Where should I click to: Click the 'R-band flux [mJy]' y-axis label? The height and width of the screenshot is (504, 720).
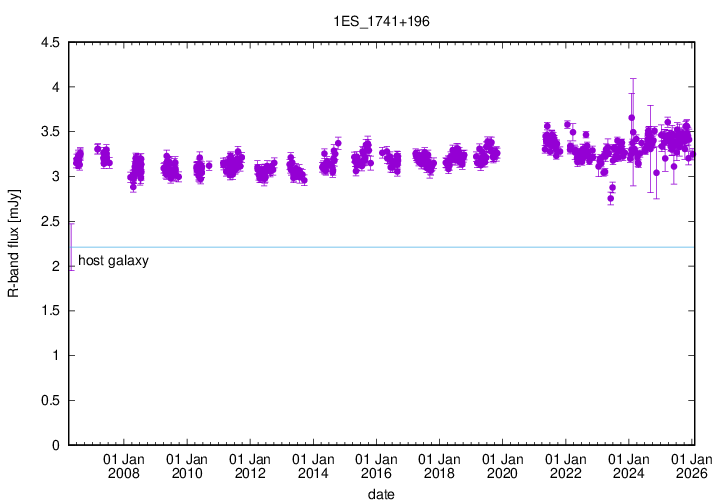[14, 243]
